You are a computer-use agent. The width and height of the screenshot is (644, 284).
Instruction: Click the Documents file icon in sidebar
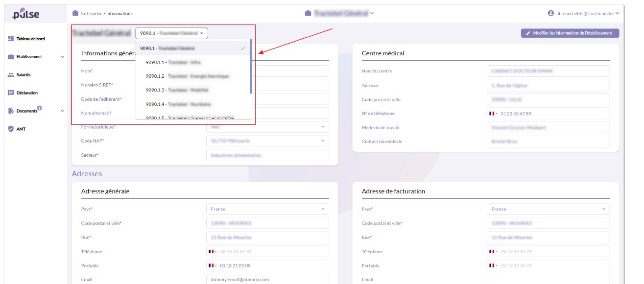pos(11,111)
